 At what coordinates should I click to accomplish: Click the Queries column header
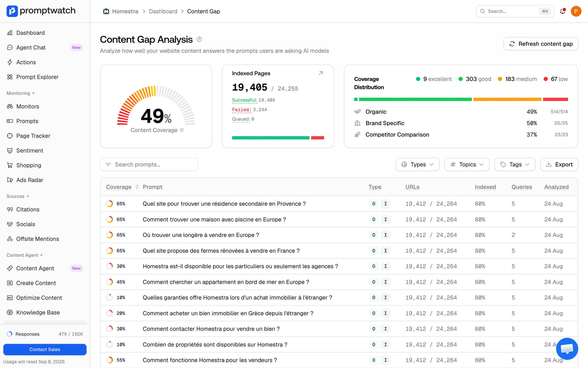[x=522, y=187]
